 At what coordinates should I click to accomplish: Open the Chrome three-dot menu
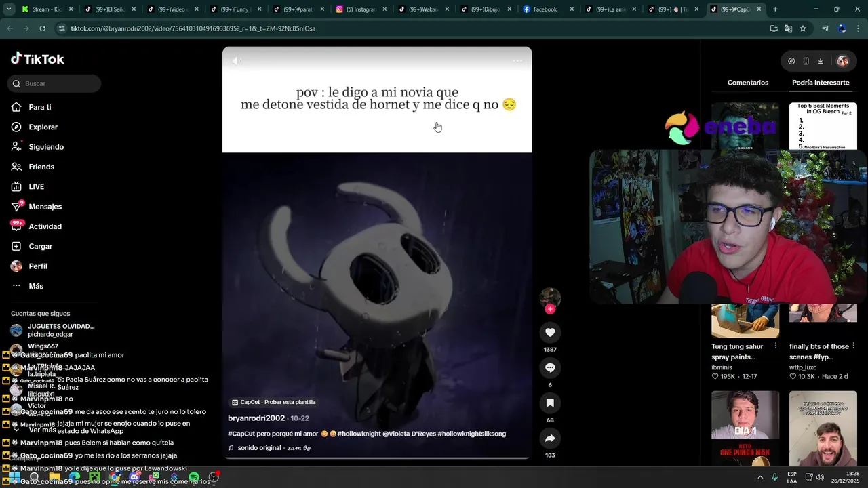858,28
